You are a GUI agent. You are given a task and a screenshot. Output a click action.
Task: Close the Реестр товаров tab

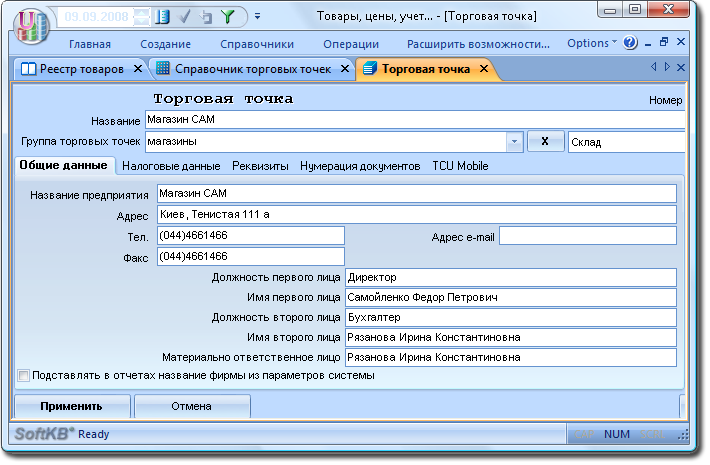click(x=138, y=69)
